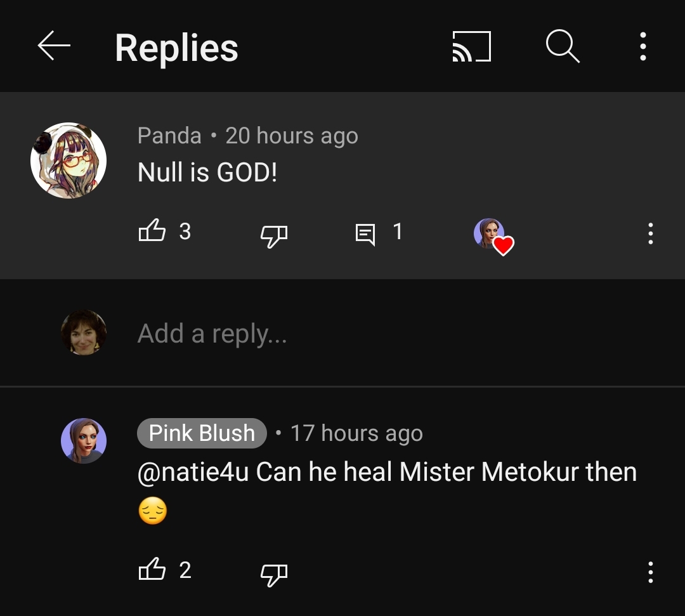685x616 pixels.
Task: Tap the creator heart badge
Action: [493, 235]
